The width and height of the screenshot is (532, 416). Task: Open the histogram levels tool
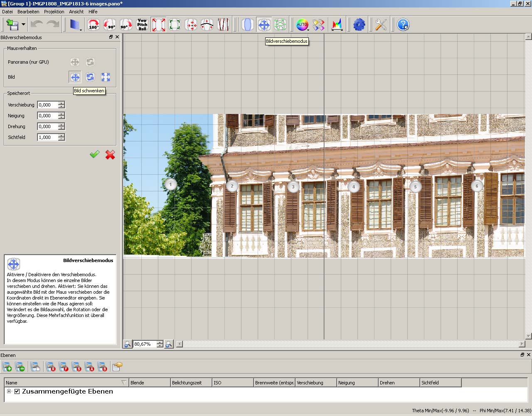[x=337, y=25]
